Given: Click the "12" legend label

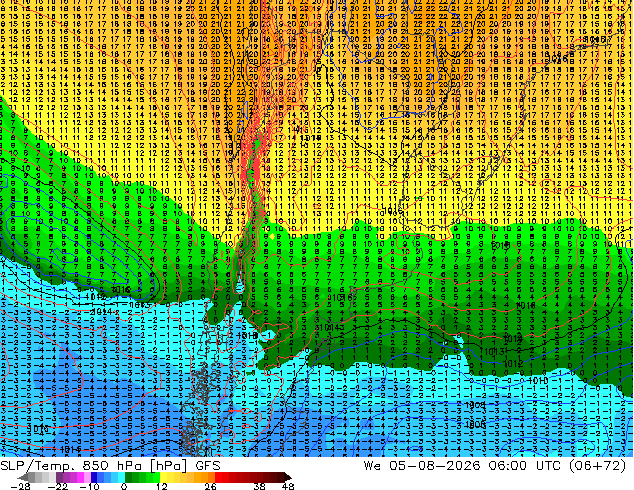Looking at the screenshot, I should pos(161,486).
